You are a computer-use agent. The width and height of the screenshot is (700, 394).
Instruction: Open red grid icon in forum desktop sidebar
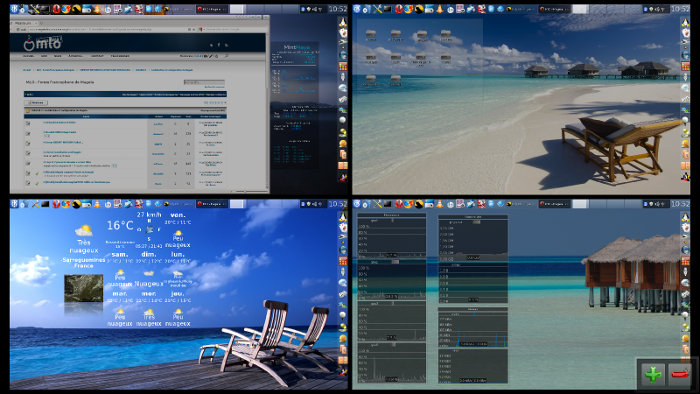(x=342, y=66)
